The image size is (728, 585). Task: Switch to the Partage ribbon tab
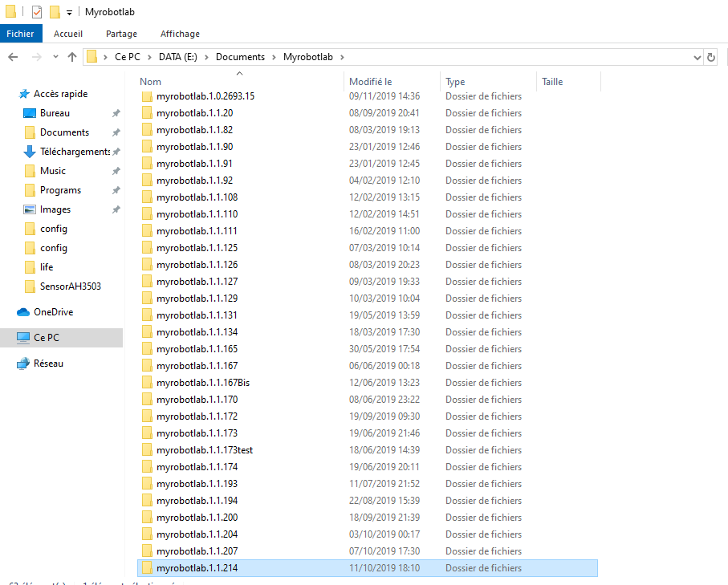click(122, 34)
